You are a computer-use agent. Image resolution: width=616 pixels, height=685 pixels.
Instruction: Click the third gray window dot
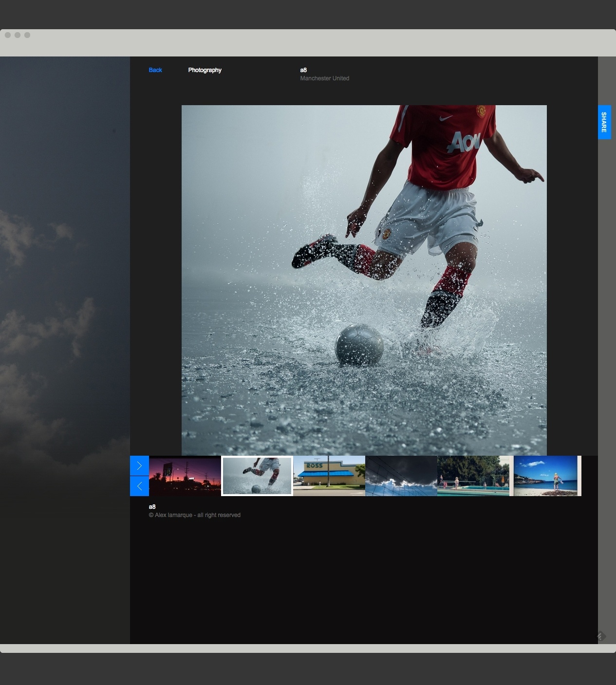27,35
